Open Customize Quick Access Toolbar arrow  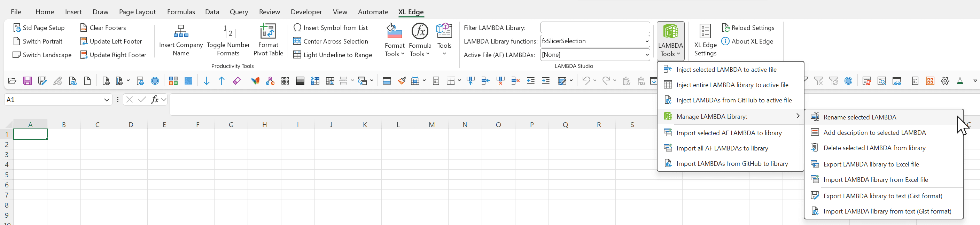coord(975,81)
